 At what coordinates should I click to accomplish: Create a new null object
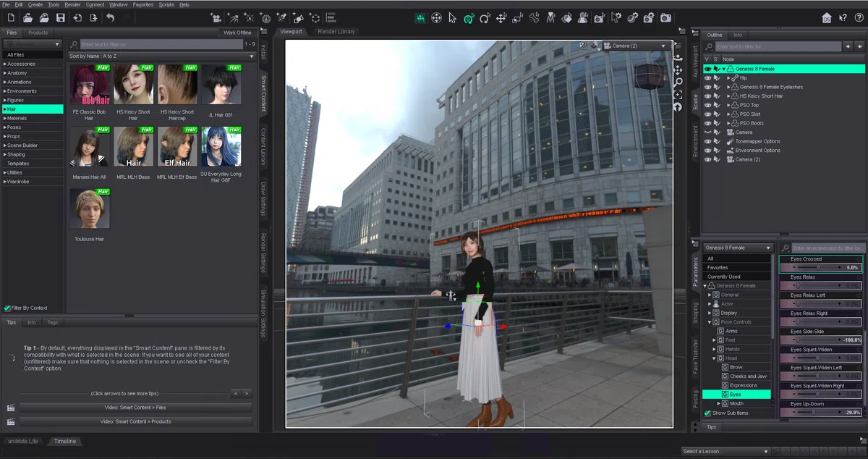point(315,17)
